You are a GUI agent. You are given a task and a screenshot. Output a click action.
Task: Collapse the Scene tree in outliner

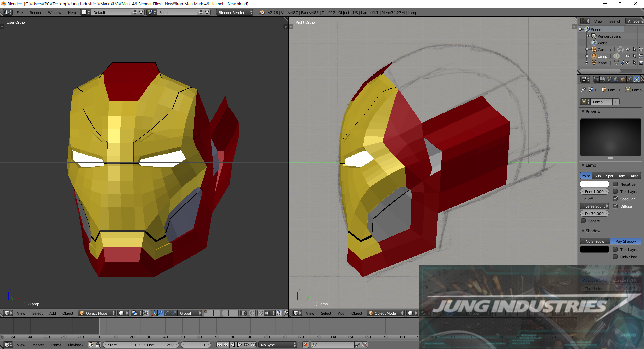coord(580,29)
